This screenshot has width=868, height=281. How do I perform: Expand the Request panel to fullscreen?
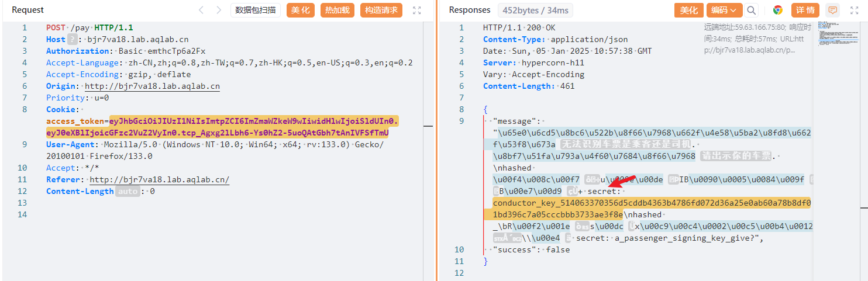click(x=417, y=10)
